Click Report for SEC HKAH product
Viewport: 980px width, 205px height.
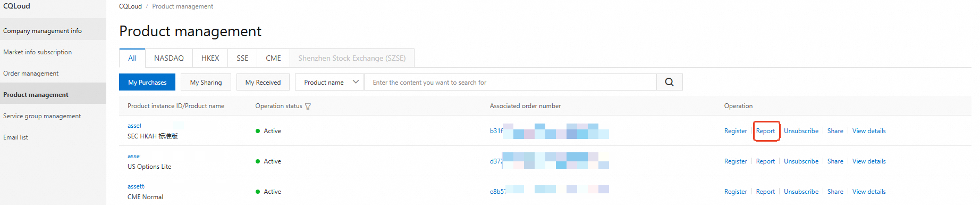point(765,131)
